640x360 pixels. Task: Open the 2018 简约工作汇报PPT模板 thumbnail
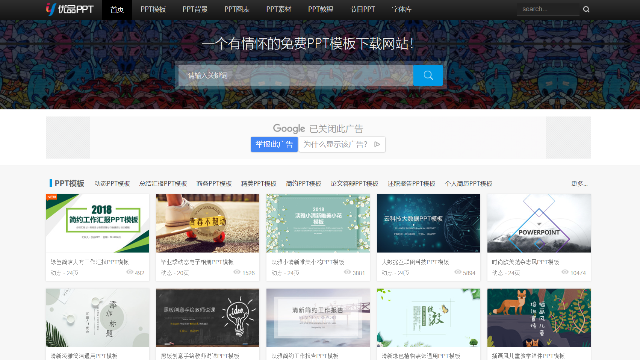98,223
